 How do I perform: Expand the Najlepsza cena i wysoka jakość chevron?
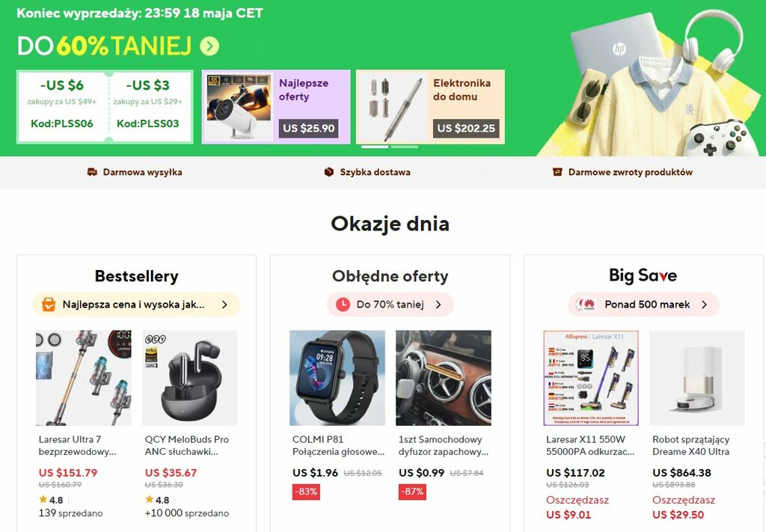[224, 305]
